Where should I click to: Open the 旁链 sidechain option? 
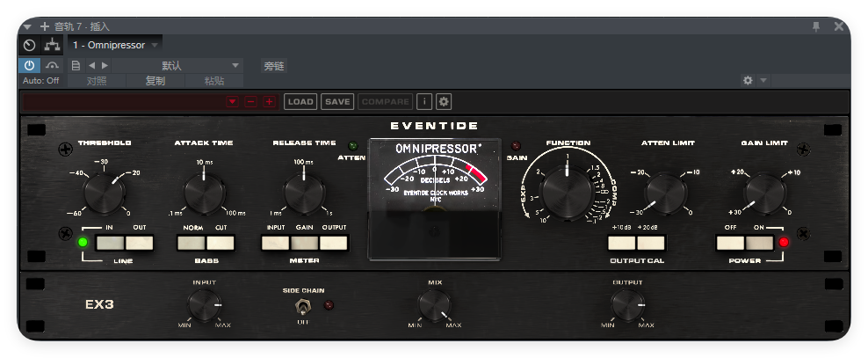273,66
